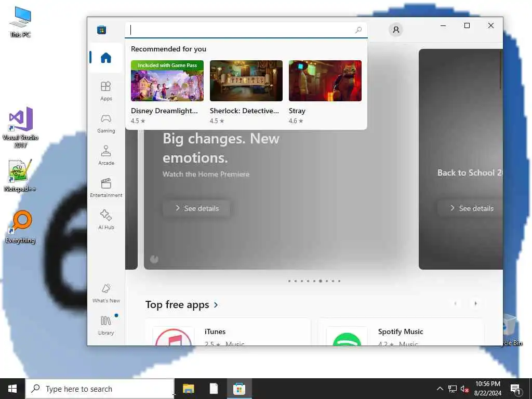532x399 pixels.
Task: Show What's New
Action: tap(106, 293)
